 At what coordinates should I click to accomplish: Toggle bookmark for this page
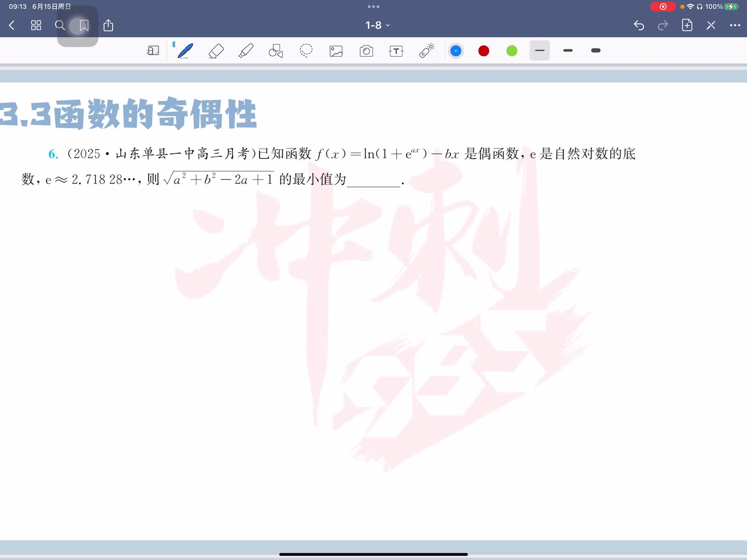click(x=84, y=26)
